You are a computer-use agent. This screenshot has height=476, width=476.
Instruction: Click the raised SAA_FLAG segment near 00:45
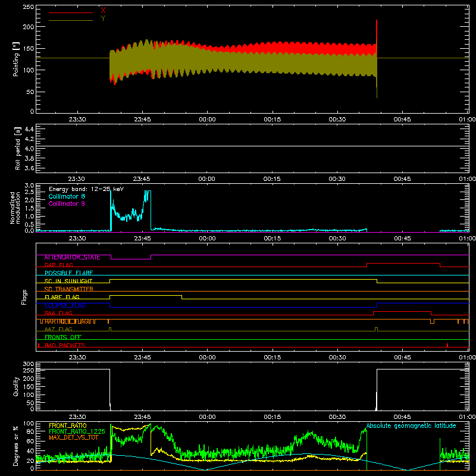402,311
